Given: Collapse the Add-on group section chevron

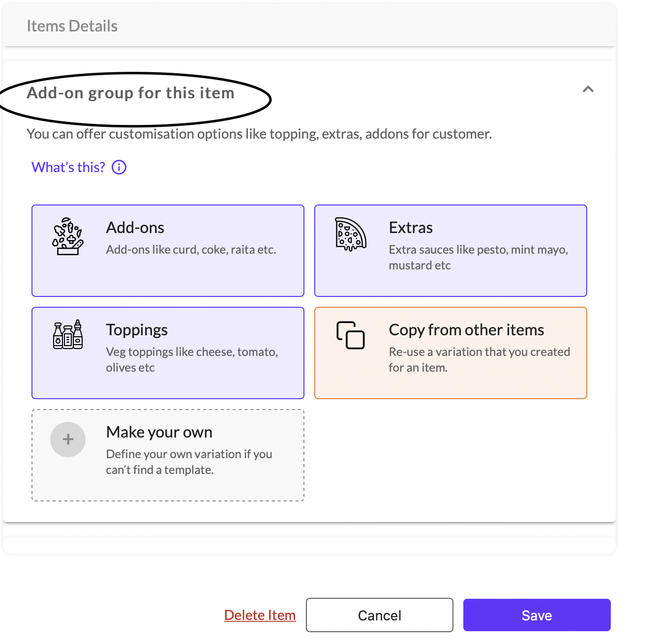Looking at the screenshot, I should [588, 89].
